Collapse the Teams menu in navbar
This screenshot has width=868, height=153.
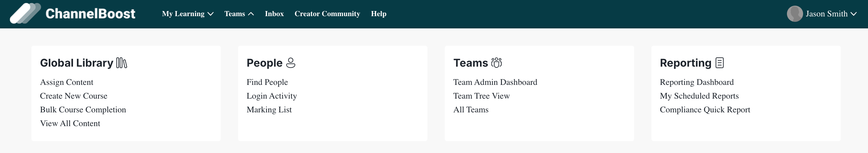point(239,14)
